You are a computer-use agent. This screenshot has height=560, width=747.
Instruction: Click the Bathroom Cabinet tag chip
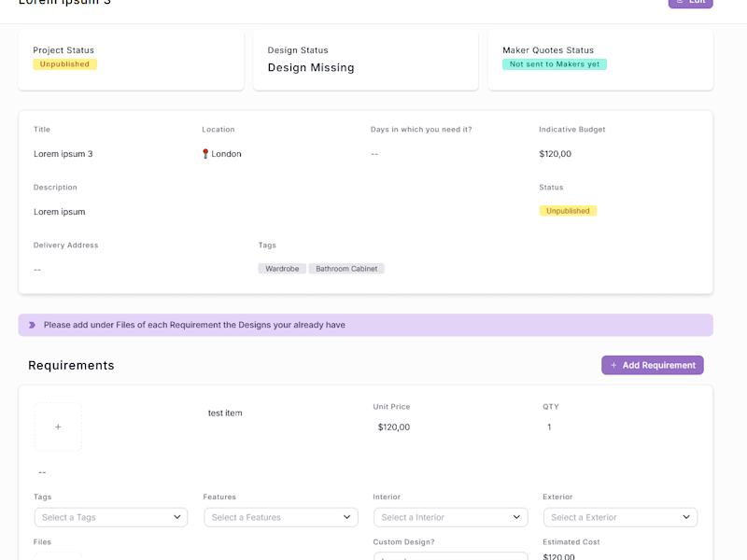[x=346, y=269]
